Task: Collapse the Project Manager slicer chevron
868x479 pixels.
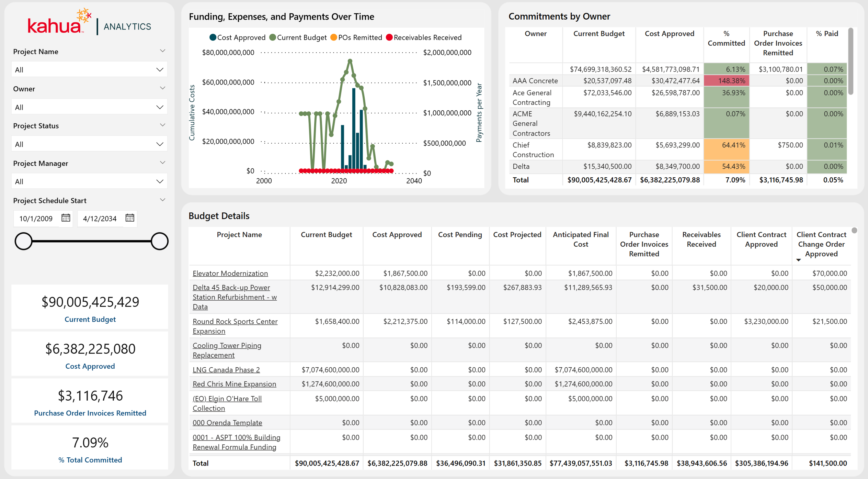Action: (x=162, y=163)
